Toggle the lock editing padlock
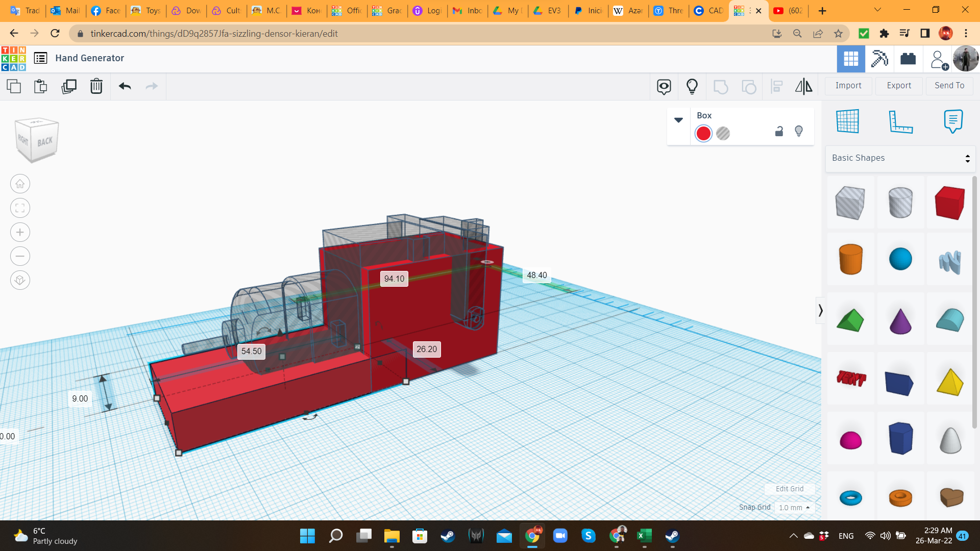The image size is (980, 551). coord(779,132)
